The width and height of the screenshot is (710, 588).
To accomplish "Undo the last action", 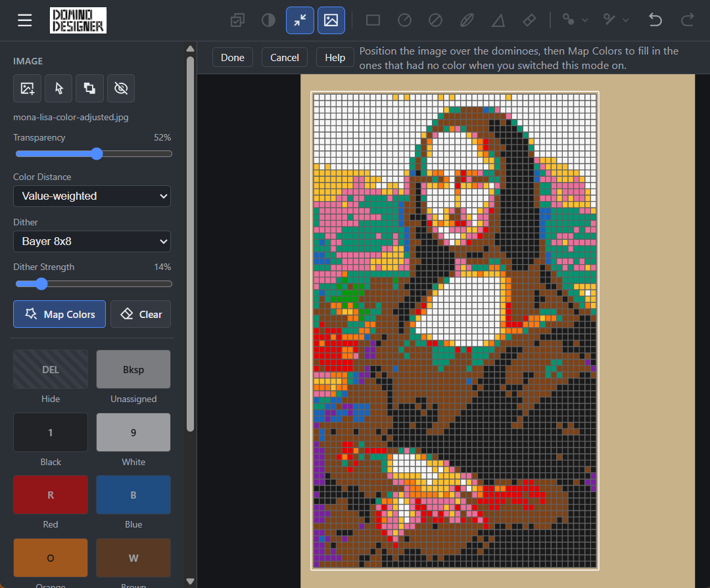I will coord(655,20).
